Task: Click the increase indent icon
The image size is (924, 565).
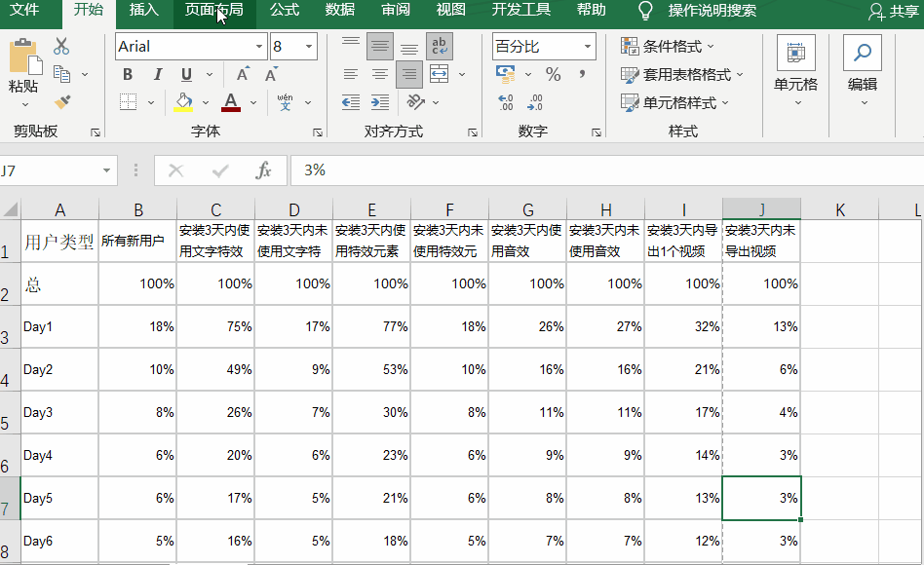Action: click(380, 102)
